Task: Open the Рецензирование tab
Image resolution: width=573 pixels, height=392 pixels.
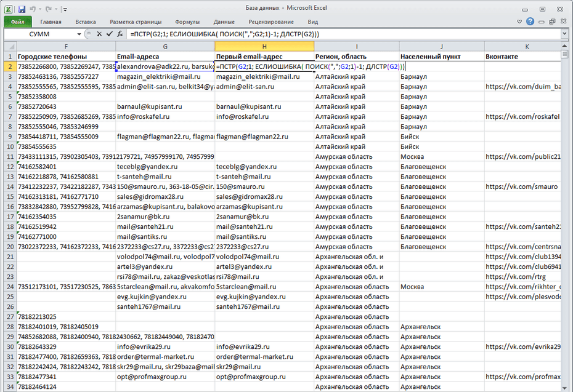Action: tap(271, 22)
